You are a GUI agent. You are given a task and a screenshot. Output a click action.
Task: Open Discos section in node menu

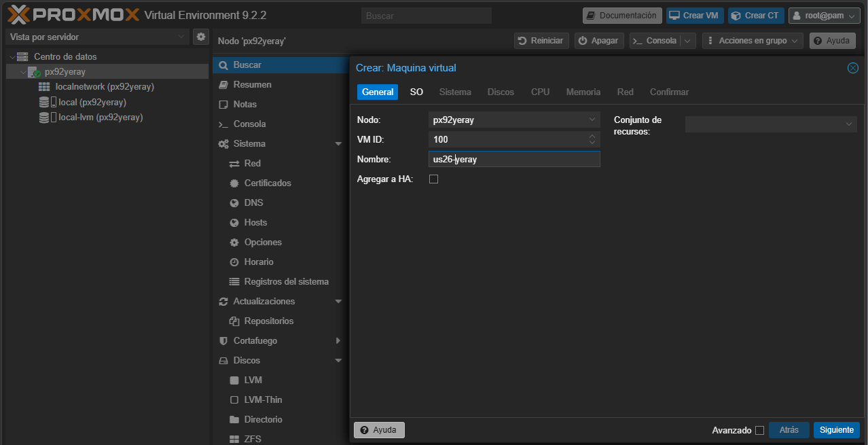tap(281, 361)
